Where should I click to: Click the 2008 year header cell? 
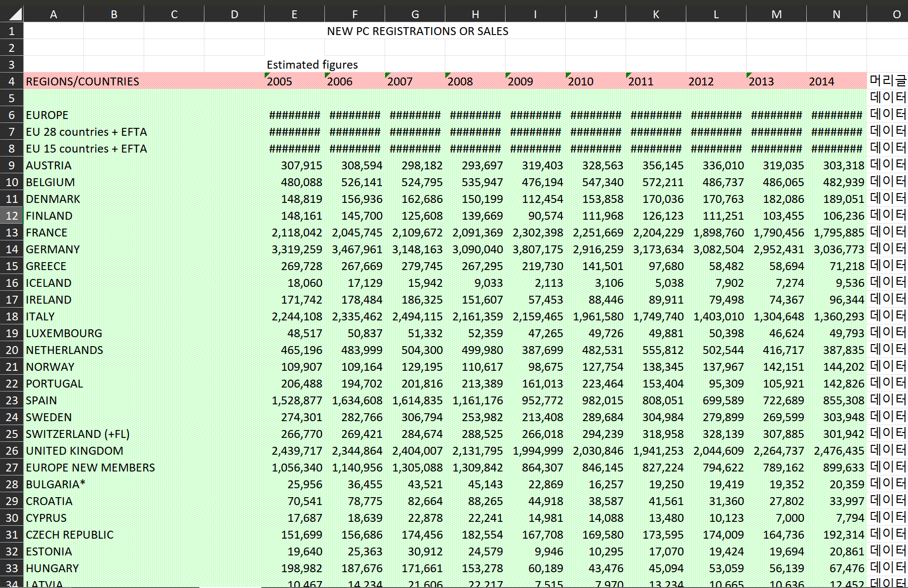pos(475,81)
